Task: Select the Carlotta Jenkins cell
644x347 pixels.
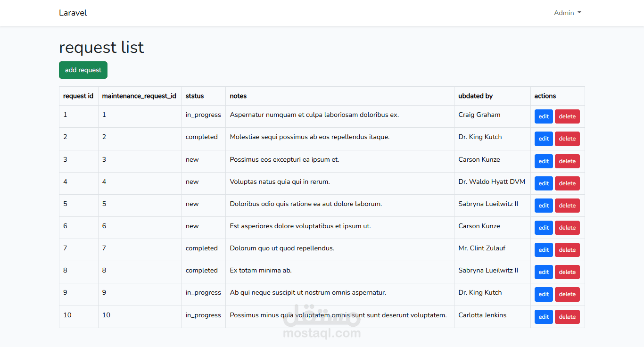Action: (x=482, y=315)
